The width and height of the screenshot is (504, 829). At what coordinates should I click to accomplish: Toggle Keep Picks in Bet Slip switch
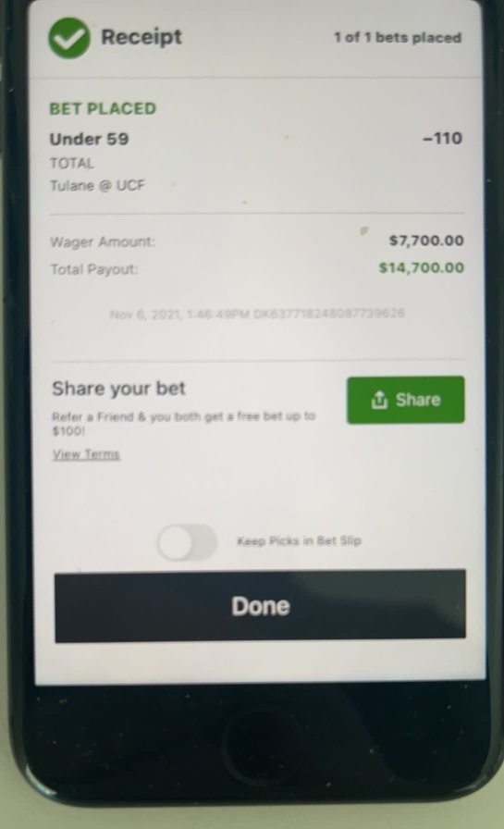187,542
